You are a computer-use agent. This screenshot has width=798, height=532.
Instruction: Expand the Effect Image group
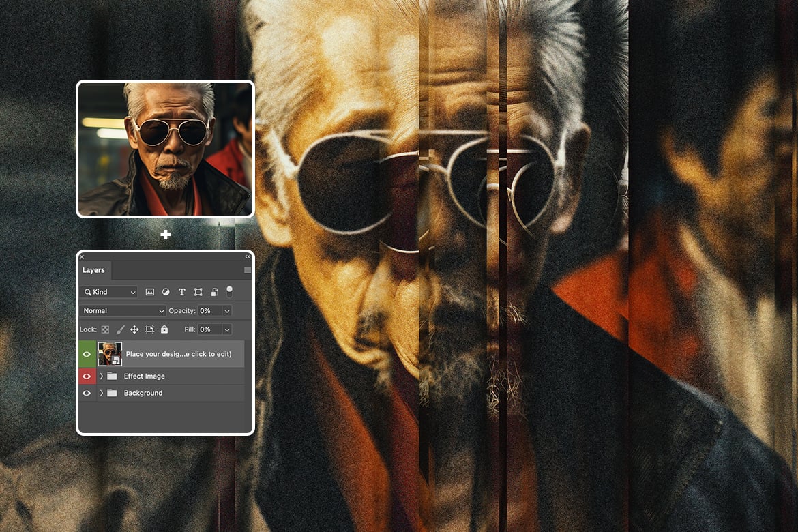[x=101, y=376]
